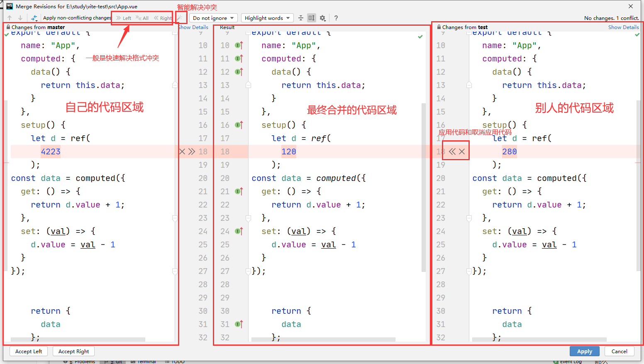This screenshot has width=644, height=364.
Task: Open the 'Do not ignore' dropdown
Action: coord(214,18)
